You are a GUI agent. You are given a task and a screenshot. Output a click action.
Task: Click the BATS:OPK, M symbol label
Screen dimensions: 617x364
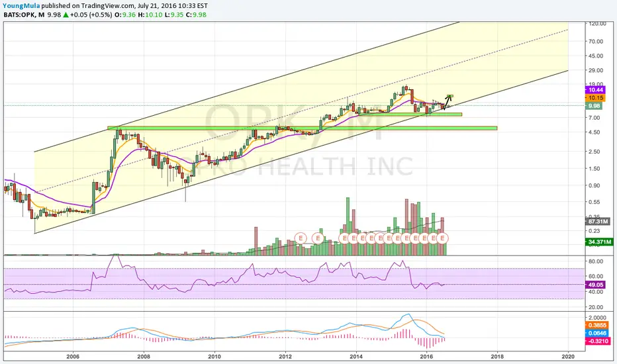[x=24, y=15]
